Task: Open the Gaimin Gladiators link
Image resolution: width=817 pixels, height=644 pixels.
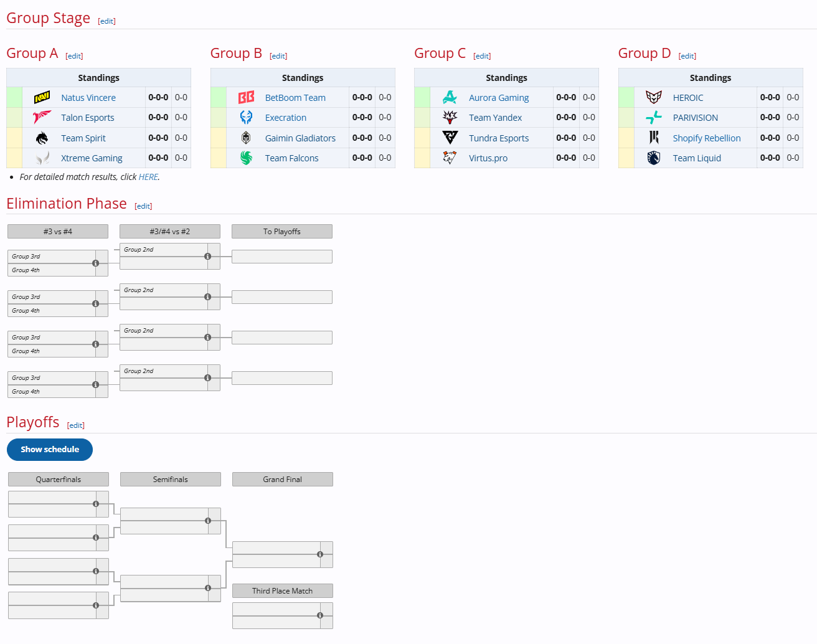Action: 300,138
